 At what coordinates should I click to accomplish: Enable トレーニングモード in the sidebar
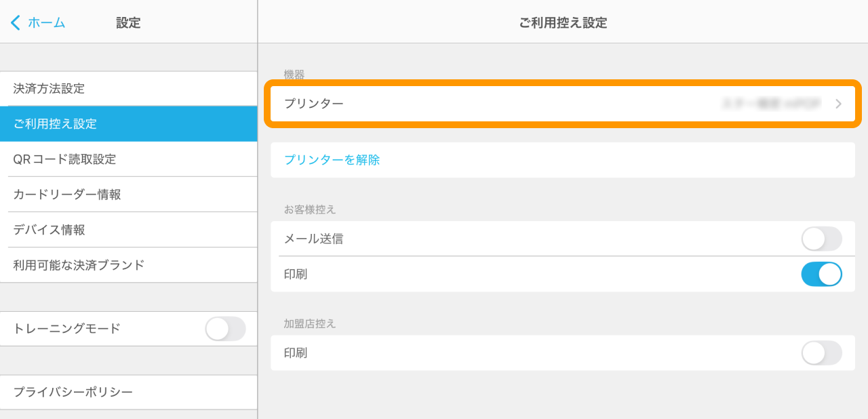tap(225, 328)
